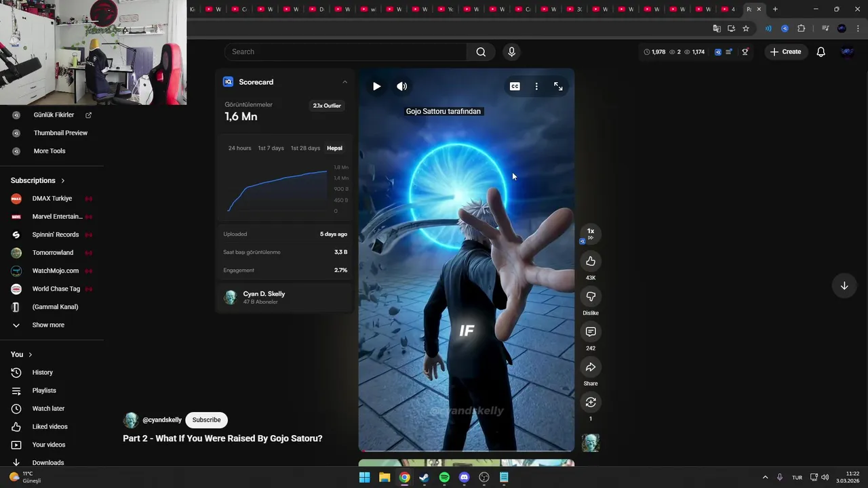Expand the You section
Image resolution: width=868 pixels, height=488 pixels.
click(x=22, y=354)
